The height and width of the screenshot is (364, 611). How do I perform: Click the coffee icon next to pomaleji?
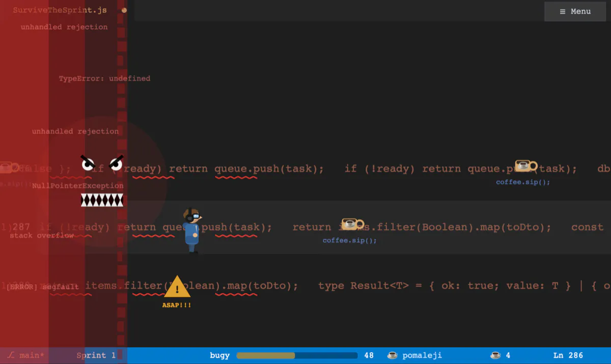point(392,355)
